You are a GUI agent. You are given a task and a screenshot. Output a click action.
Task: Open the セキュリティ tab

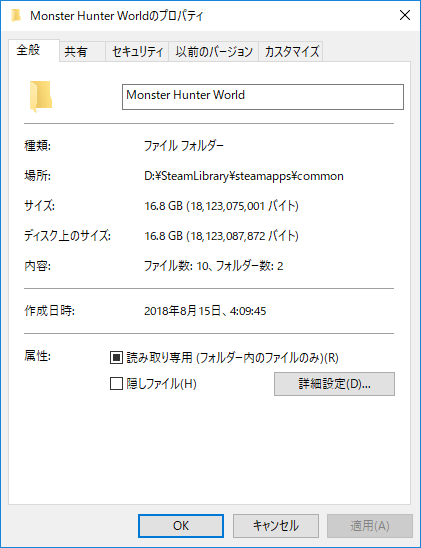click(137, 52)
